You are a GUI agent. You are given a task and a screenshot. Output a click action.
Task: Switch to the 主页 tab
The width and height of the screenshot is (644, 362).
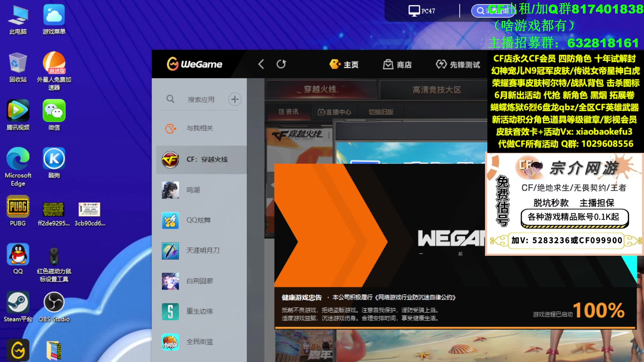tap(344, 64)
